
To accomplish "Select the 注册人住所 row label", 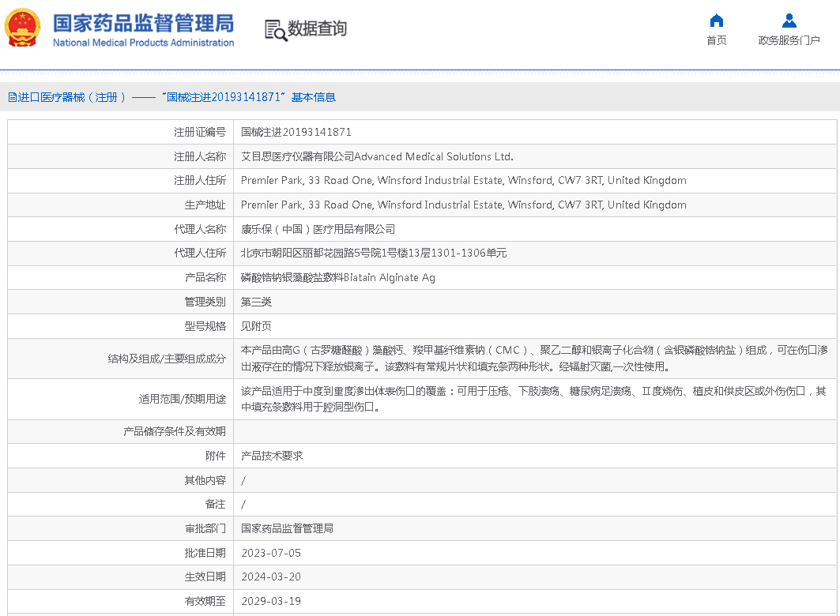I will pyautogui.click(x=200, y=180).
